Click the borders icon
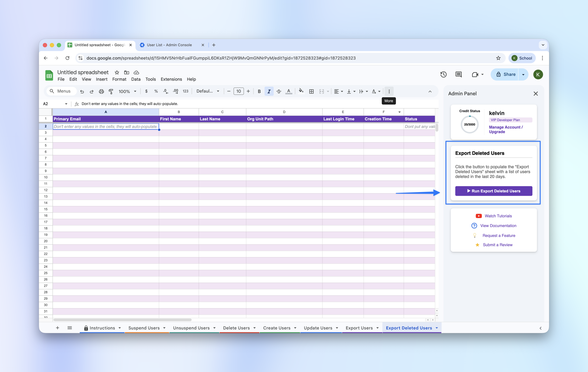The image size is (588, 372). pos(311,91)
